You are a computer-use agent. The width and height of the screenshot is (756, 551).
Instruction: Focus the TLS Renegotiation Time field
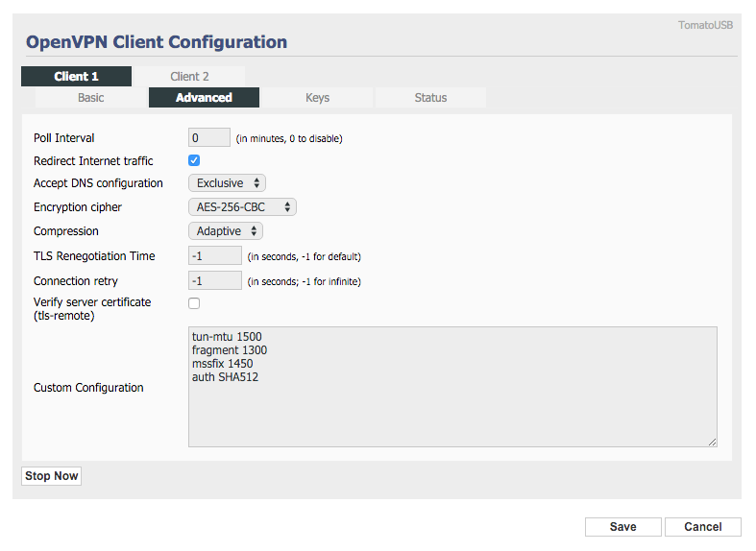[x=215, y=255]
